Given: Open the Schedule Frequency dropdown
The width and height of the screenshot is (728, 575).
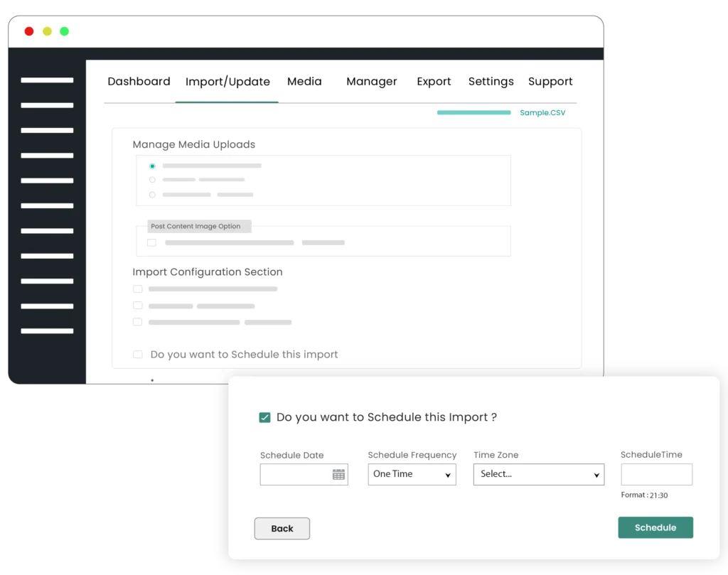Looking at the screenshot, I should point(412,474).
